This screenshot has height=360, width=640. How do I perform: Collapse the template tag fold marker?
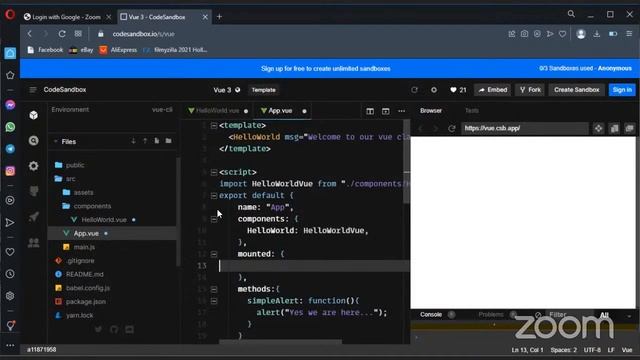(214, 126)
